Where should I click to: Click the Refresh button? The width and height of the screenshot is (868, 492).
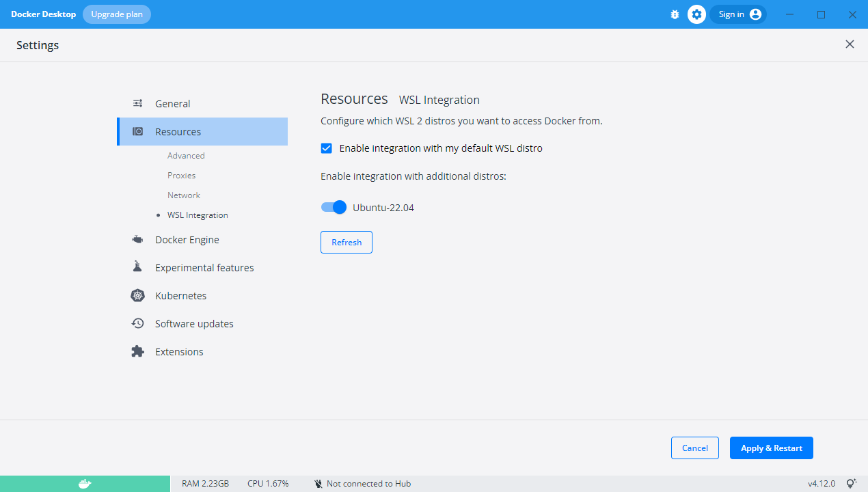(346, 242)
